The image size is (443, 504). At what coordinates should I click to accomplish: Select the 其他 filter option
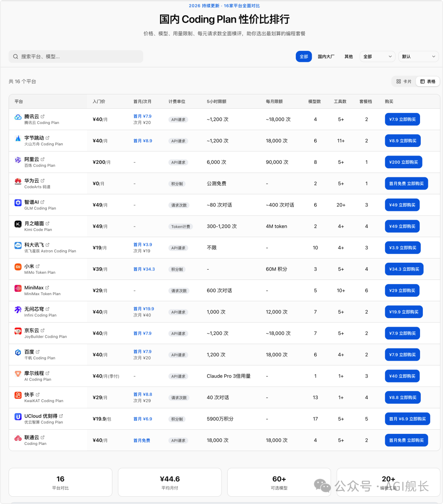pyautogui.click(x=348, y=56)
